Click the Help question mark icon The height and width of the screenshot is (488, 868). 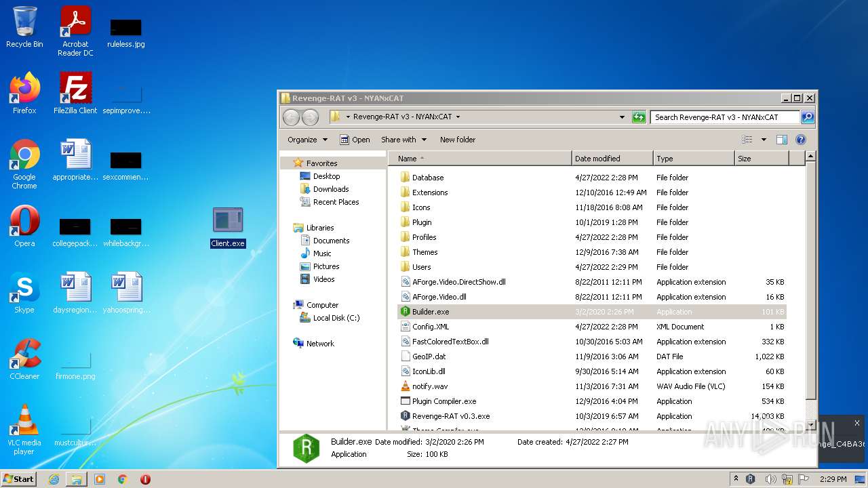(x=800, y=140)
